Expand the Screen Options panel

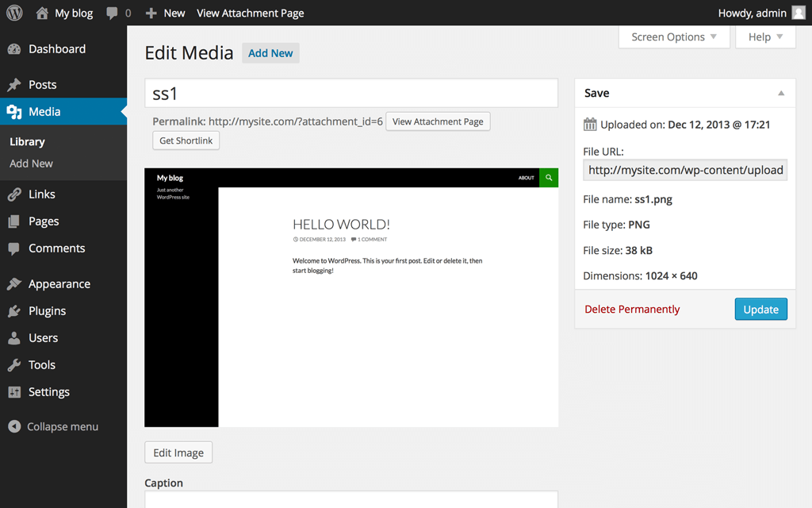[674, 37]
